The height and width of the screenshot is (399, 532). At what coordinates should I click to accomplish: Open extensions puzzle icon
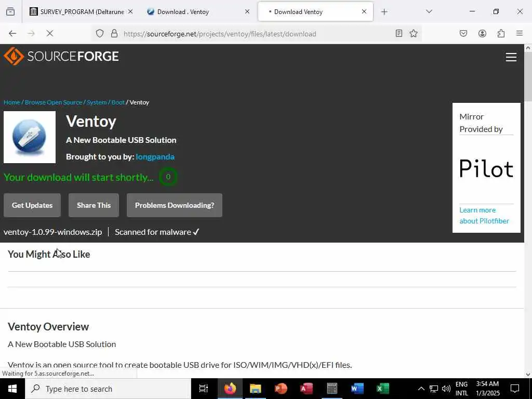click(501, 33)
